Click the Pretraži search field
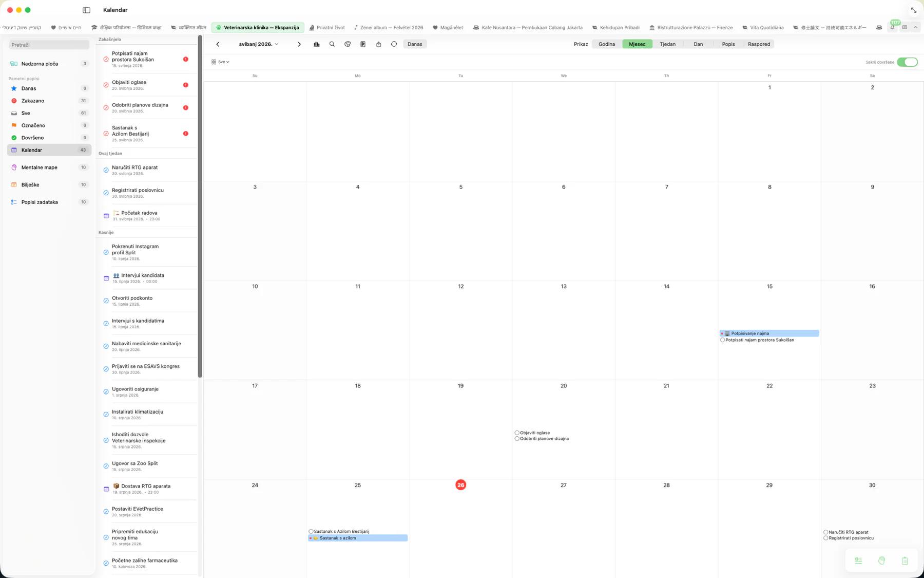The width and height of the screenshot is (924, 578). click(x=49, y=45)
